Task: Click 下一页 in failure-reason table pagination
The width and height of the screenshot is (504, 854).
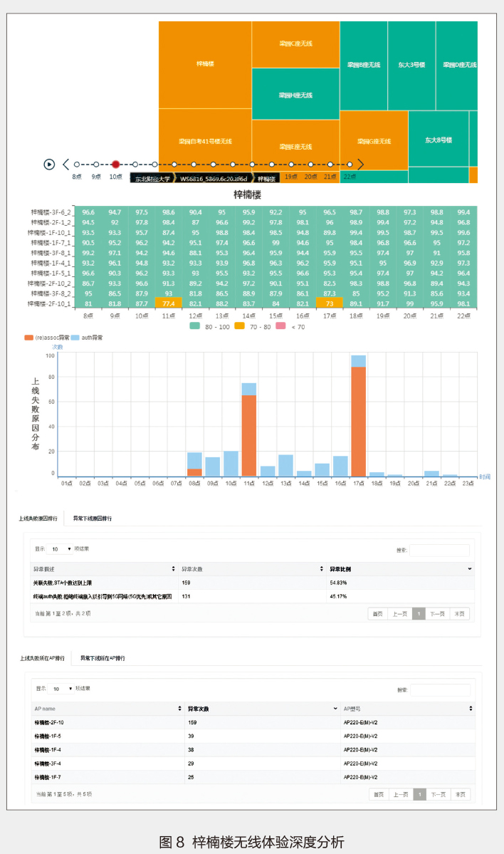Action: (x=437, y=614)
